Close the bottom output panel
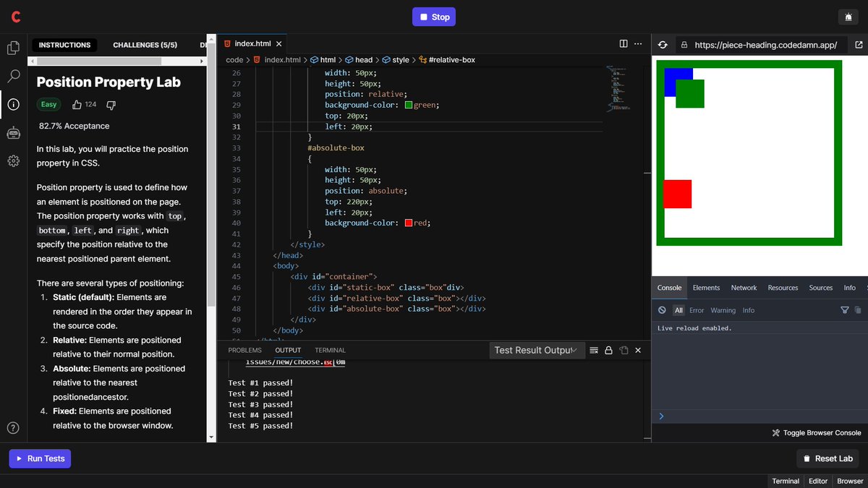The width and height of the screenshot is (868, 488). click(x=638, y=350)
